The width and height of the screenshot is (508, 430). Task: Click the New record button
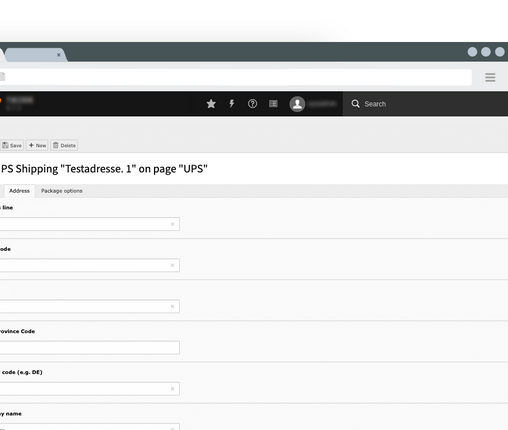37,145
